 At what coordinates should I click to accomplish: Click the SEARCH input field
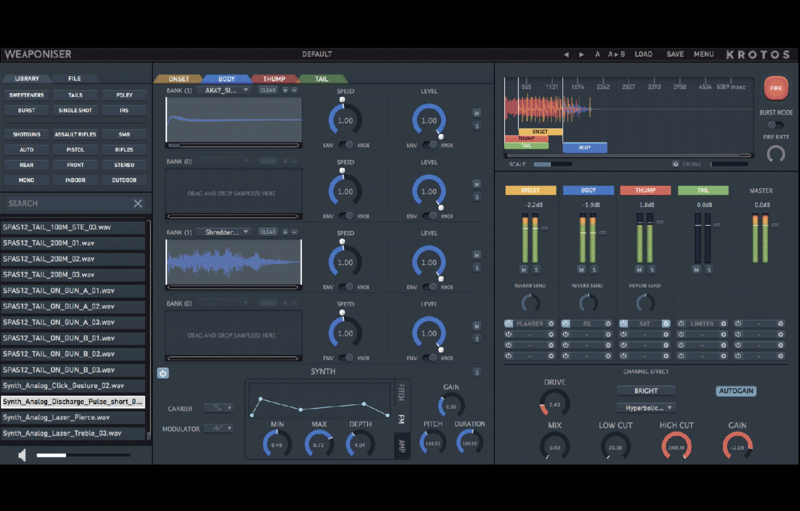69,203
